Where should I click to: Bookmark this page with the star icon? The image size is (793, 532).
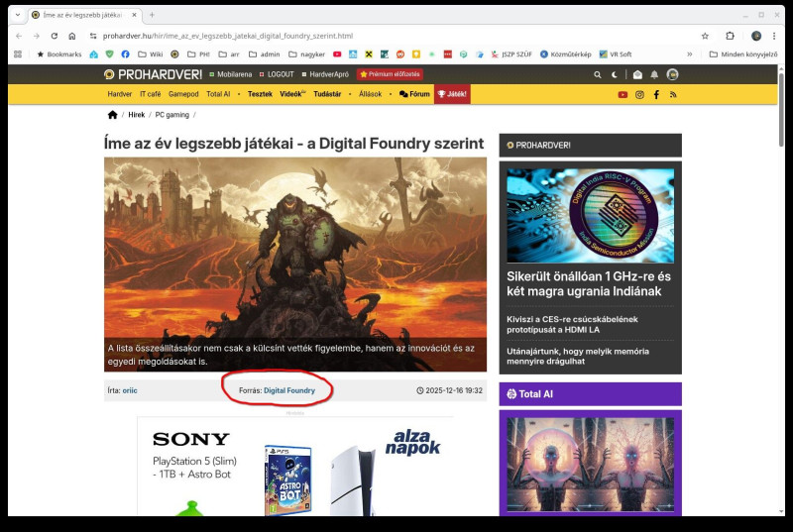click(705, 36)
